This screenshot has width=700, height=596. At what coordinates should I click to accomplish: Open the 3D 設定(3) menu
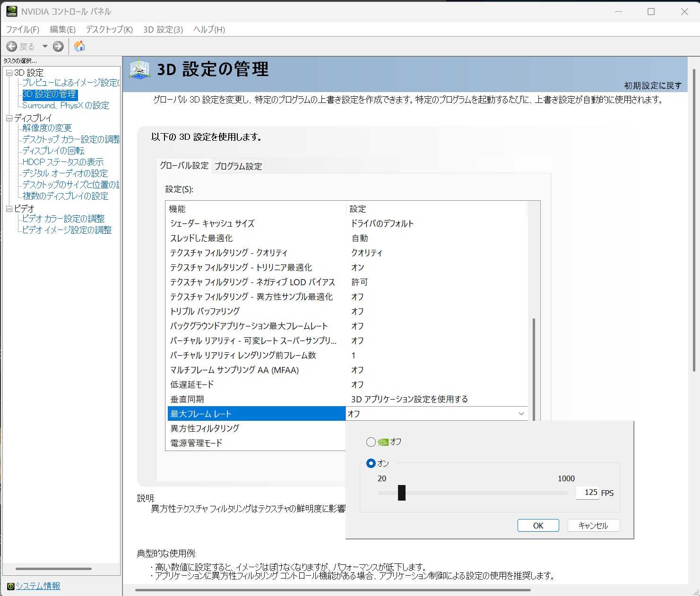(x=163, y=29)
